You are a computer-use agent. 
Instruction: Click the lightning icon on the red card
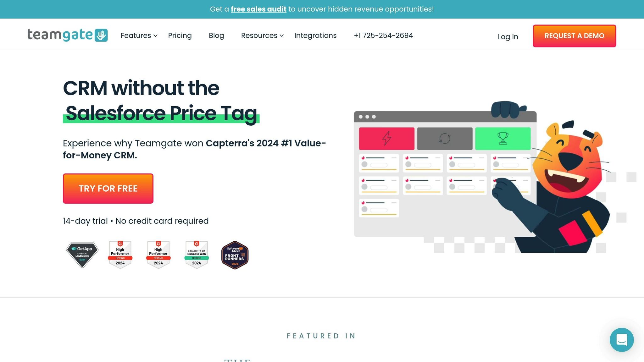tap(386, 138)
